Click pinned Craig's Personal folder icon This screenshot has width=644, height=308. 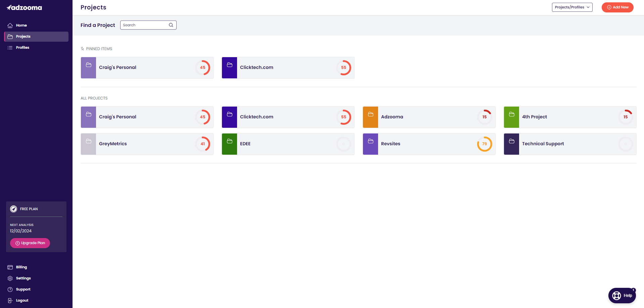point(89,65)
